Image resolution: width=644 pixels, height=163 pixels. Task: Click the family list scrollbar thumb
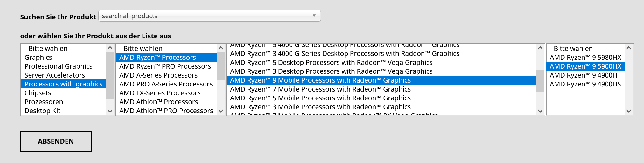click(221, 66)
